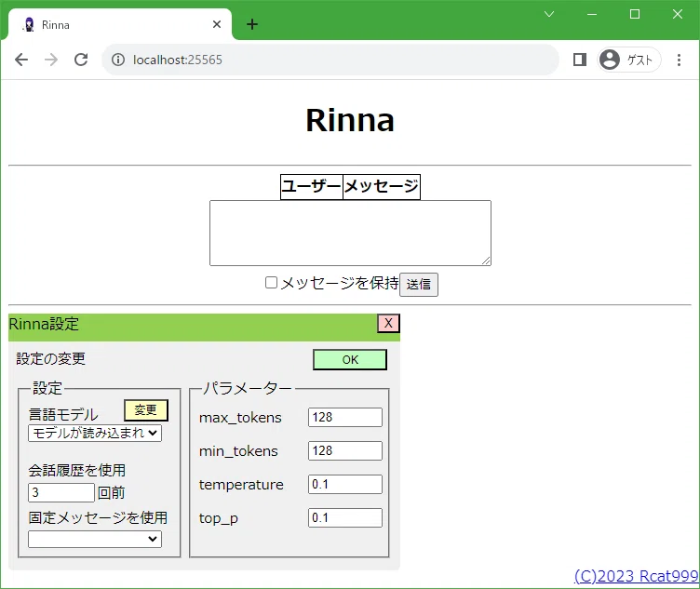
Task: Click the min_tokens value field
Action: pyautogui.click(x=345, y=450)
